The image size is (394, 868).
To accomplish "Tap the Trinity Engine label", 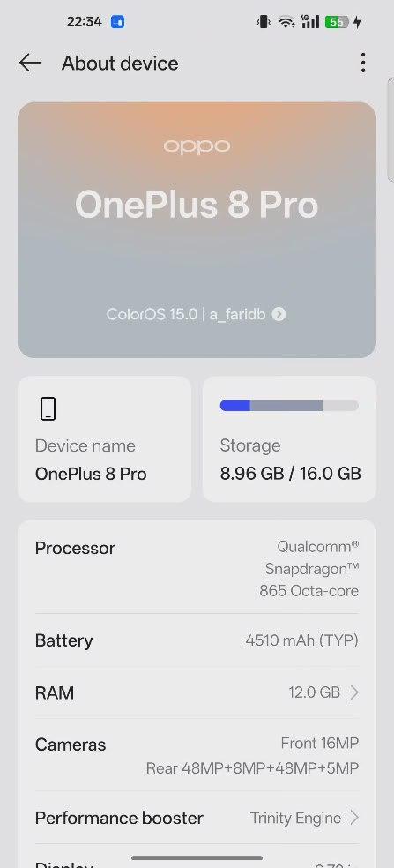I will [295, 818].
